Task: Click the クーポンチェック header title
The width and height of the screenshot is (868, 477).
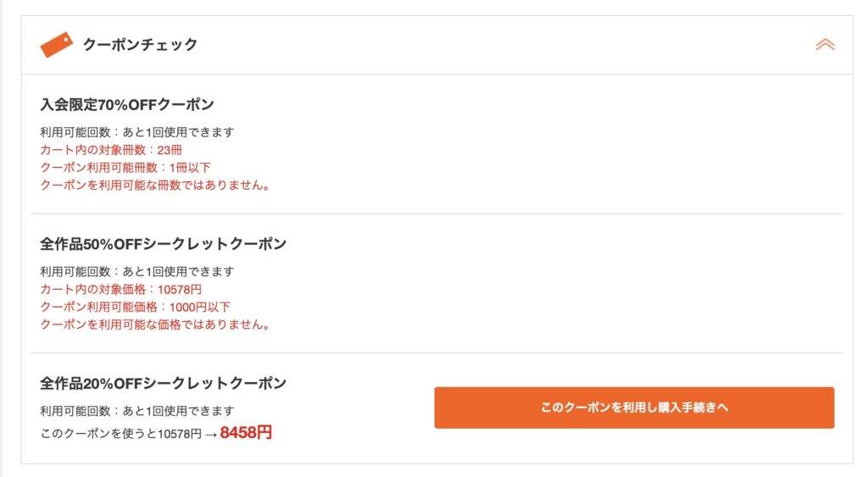Action: (x=140, y=44)
